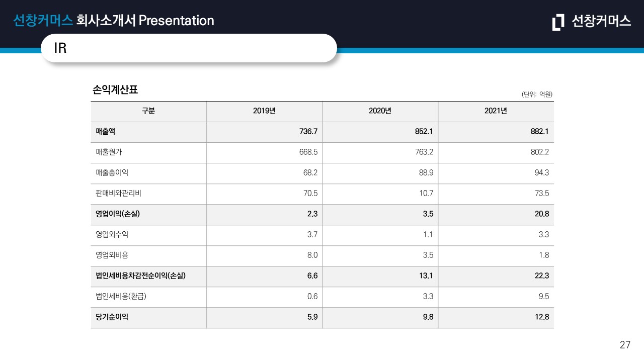644x362 pixels.
Task: Select the 9.8 당기순이익 value
Action: pyautogui.click(x=428, y=317)
